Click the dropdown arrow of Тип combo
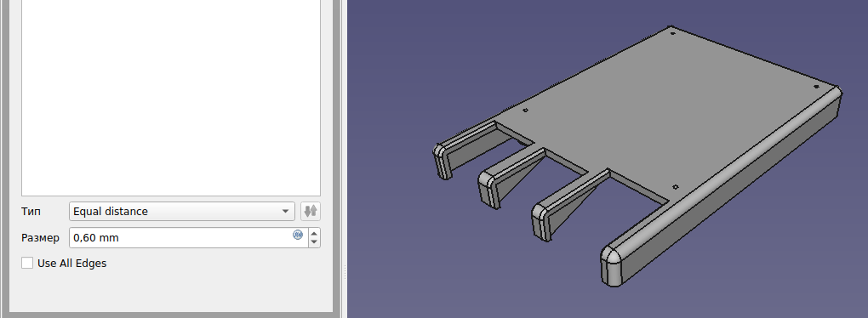The image size is (868, 318). (x=285, y=211)
